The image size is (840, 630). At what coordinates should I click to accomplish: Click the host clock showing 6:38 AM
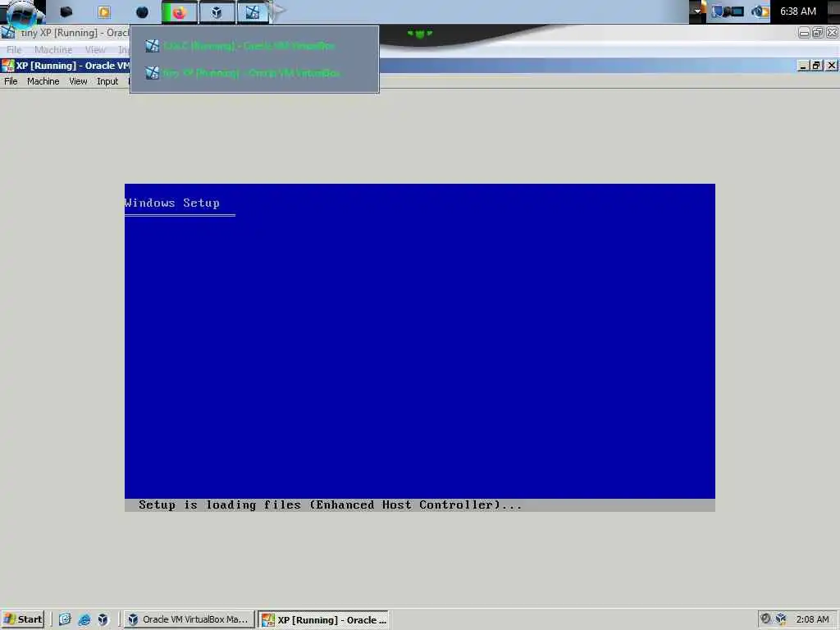click(797, 11)
